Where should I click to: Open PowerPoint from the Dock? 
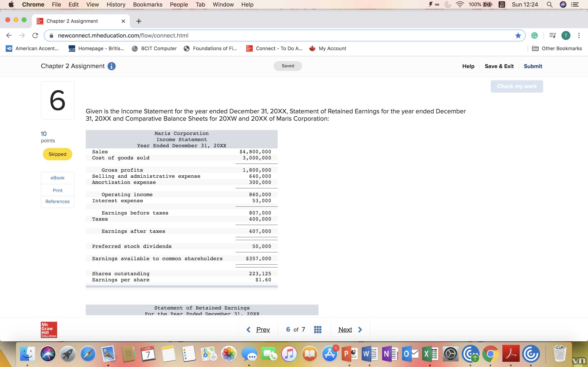(350, 354)
